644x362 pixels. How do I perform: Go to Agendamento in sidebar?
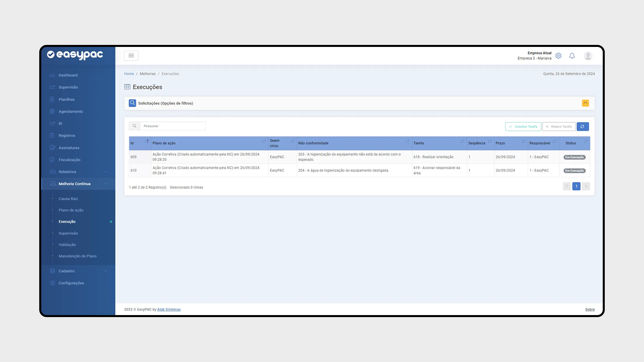[x=71, y=111]
